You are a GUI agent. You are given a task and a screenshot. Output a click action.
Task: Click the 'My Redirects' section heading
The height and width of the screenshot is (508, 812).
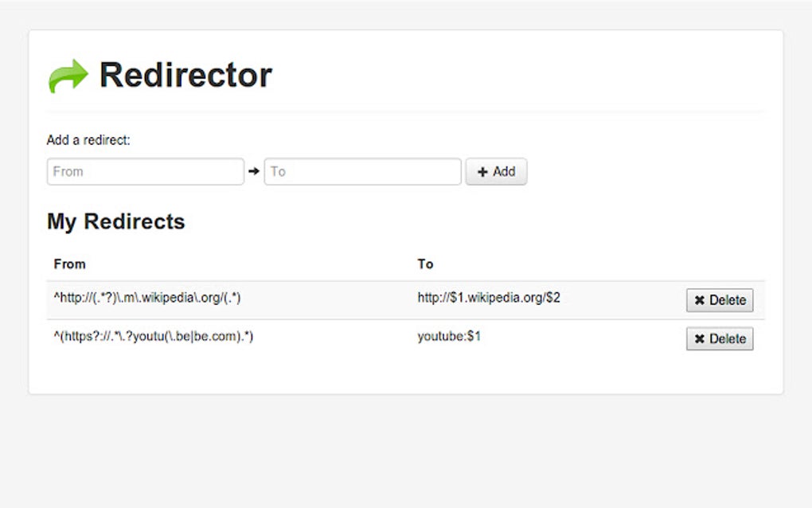pos(115,221)
